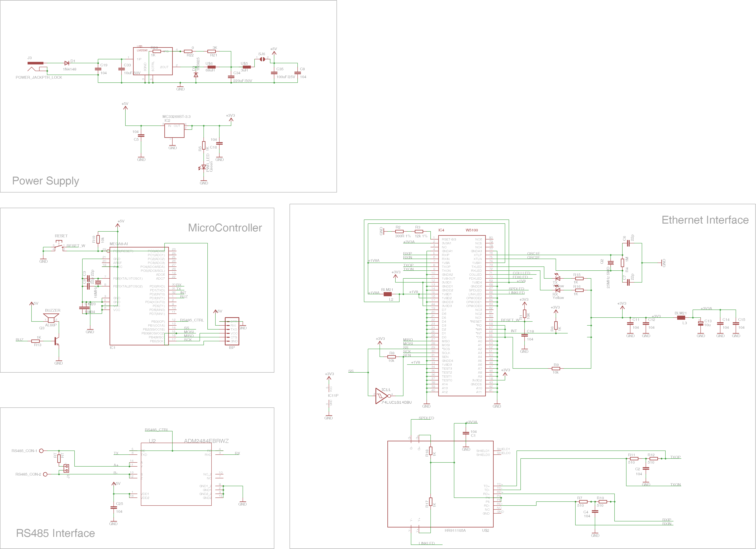
Task: Click the R9 10k resistor symbol
Action: (x=556, y=368)
